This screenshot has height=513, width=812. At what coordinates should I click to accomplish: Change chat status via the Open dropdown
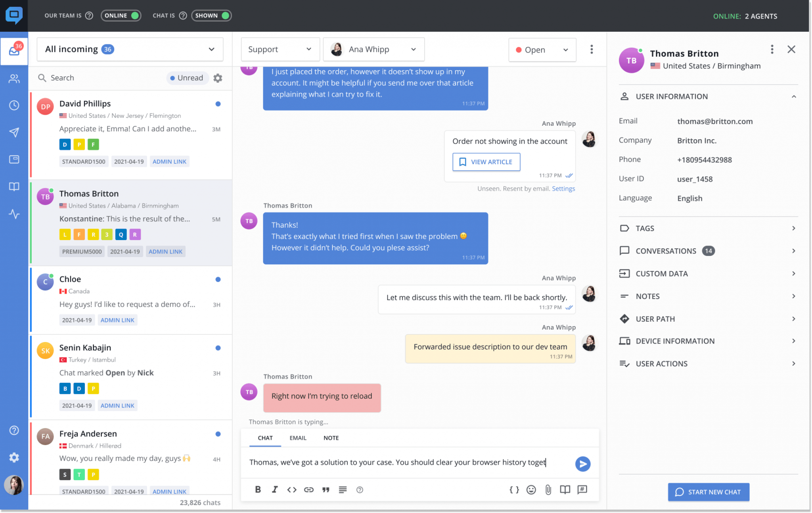coord(542,50)
